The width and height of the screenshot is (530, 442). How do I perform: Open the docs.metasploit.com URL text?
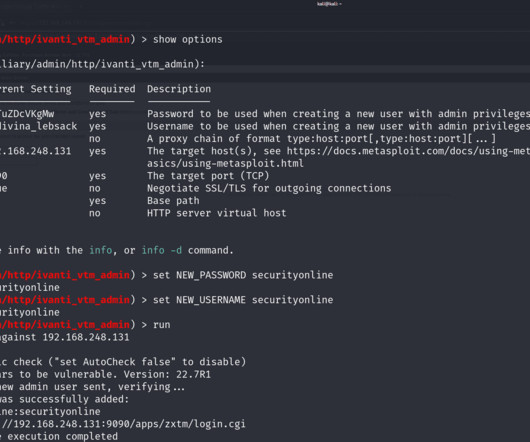[408, 151]
